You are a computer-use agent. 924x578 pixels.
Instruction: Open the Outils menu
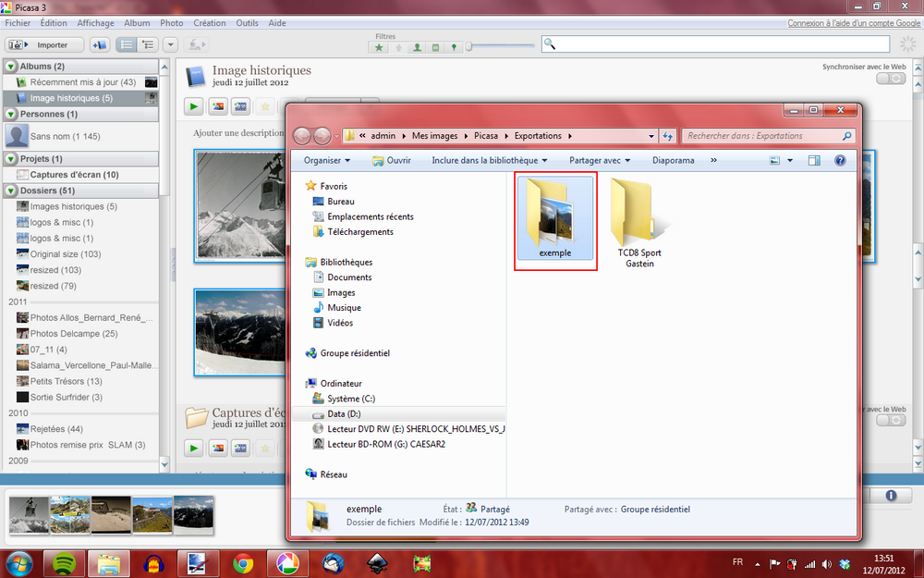point(248,23)
